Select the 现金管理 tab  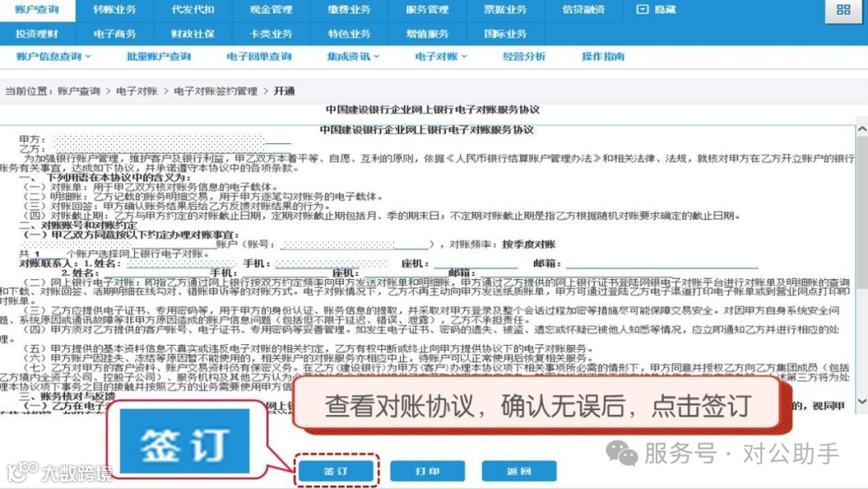click(x=271, y=10)
